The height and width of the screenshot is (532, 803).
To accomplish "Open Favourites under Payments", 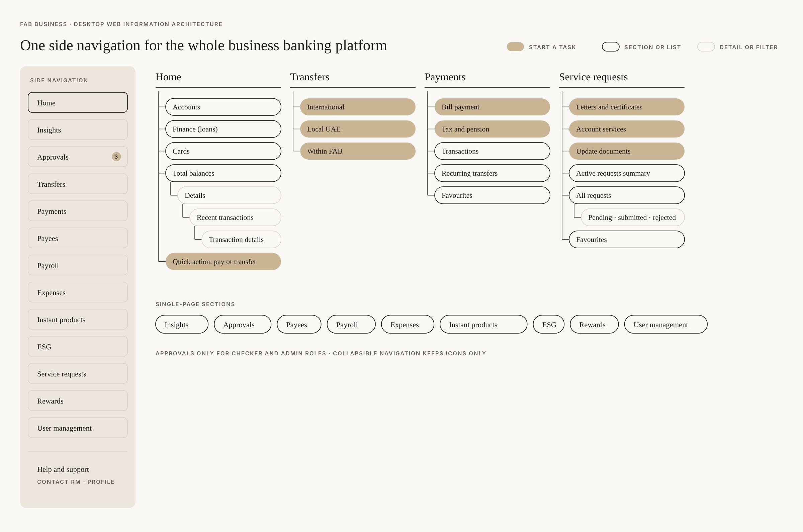I will 492,195.
